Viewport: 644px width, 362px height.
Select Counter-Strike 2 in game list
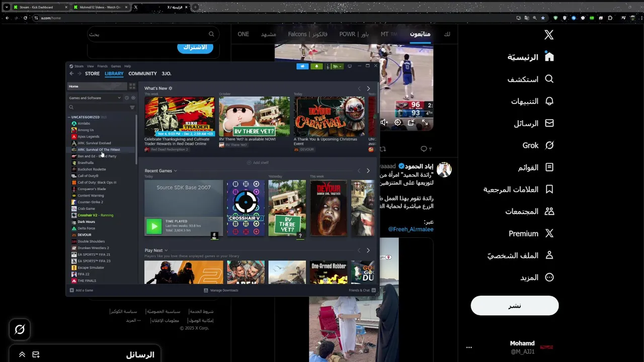click(x=91, y=202)
